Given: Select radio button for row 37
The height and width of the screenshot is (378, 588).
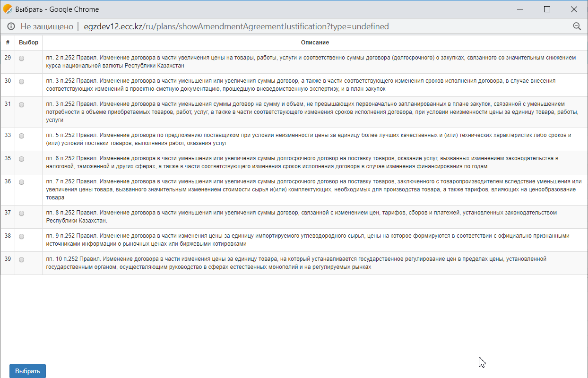Looking at the screenshot, I should tap(21, 214).
